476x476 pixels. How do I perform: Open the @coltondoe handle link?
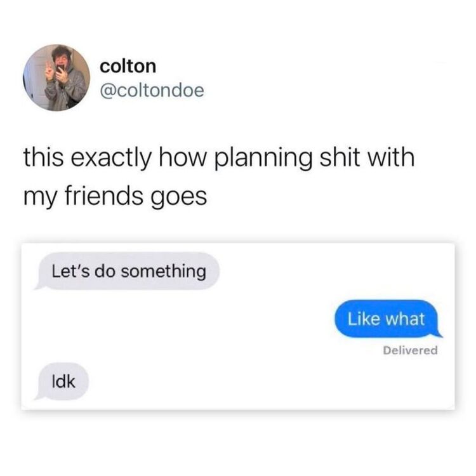pyautogui.click(x=152, y=91)
